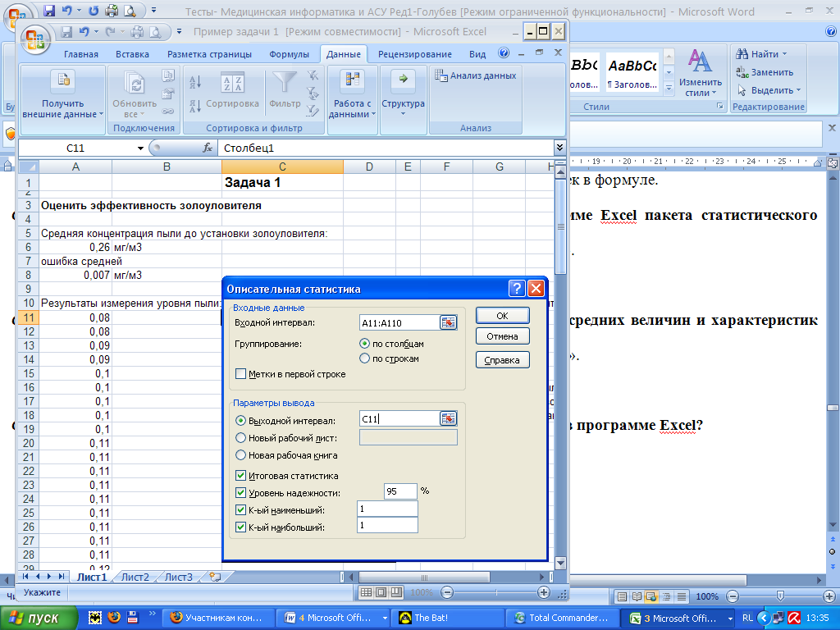
Task: Click Excel ribbon Help question mark icon
Action: point(504,53)
